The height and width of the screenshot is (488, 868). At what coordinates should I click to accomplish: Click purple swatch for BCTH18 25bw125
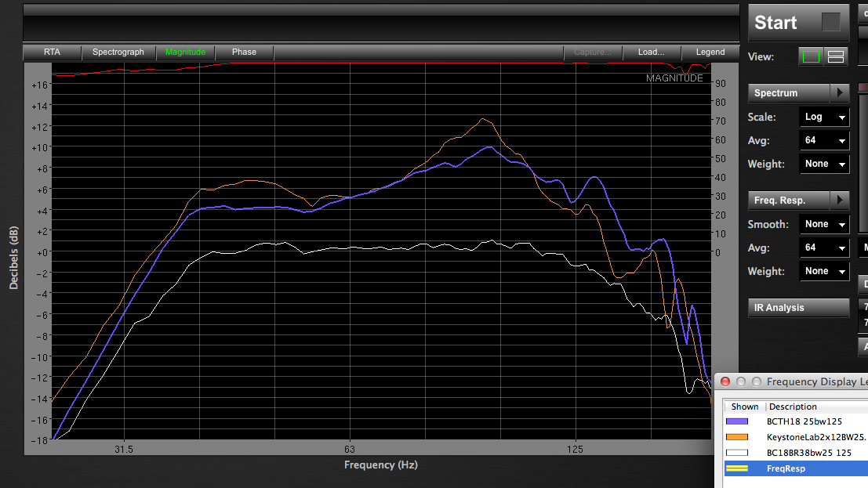(737, 421)
